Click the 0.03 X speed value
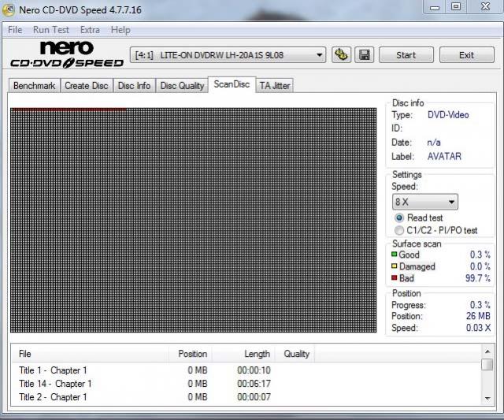This screenshot has height=420, width=504. (478, 328)
